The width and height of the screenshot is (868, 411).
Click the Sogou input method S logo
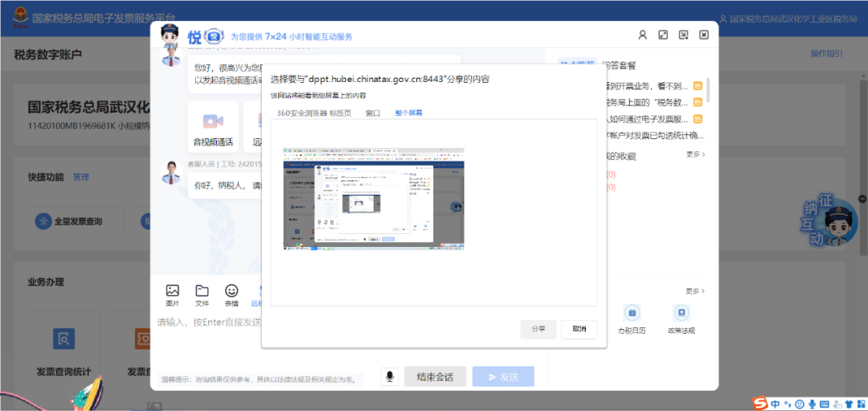click(x=762, y=403)
